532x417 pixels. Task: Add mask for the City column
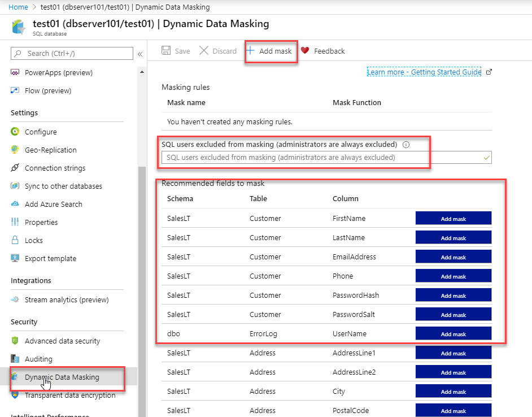pyautogui.click(x=453, y=391)
